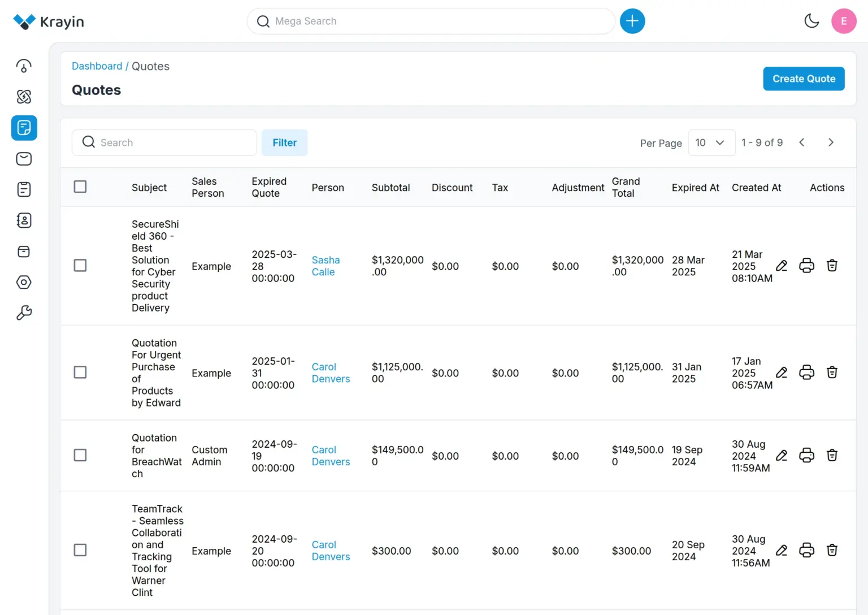
Task: Open the Mail icon in sidebar
Action: coord(24,159)
